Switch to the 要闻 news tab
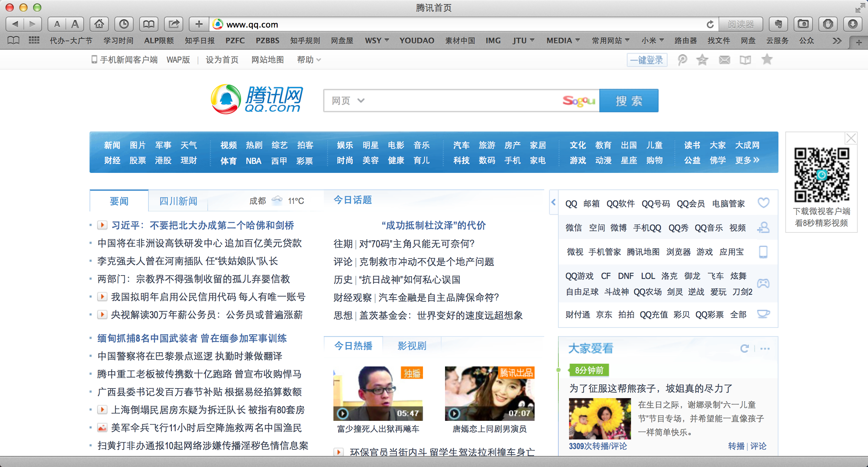This screenshot has width=868, height=467. [119, 201]
